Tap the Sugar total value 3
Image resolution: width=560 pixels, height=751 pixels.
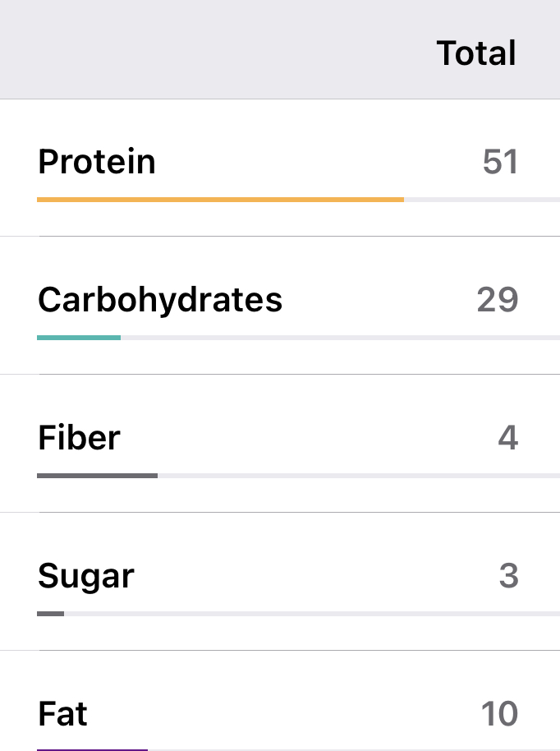(x=508, y=576)
